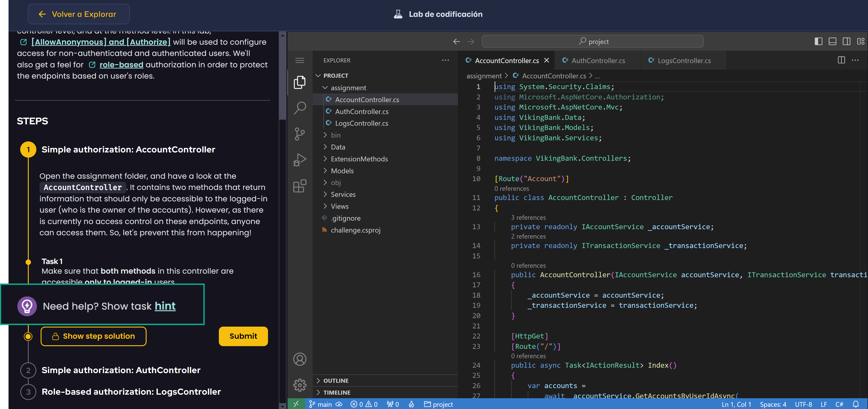Image resolution: width=868 pixels, height=409 pixels.
Task: Open step 3 Role-based authorization: LogsController
Action: pyautogui.click(x=131, y=391)
